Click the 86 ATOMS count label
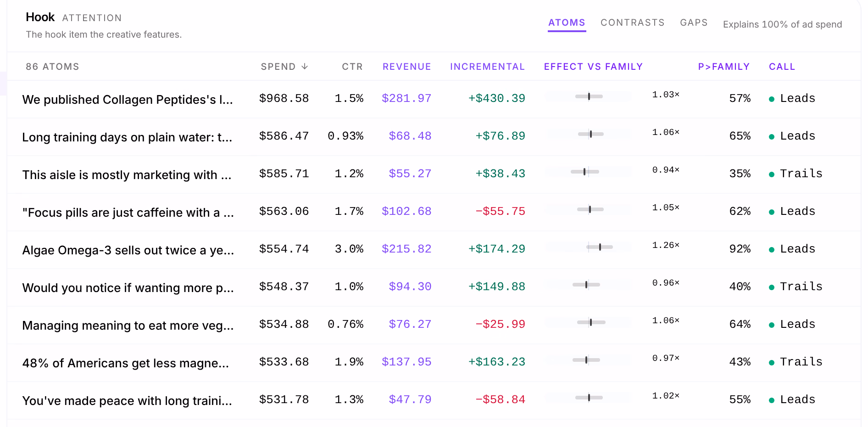The image size is (868, 427). click(52, 67)
